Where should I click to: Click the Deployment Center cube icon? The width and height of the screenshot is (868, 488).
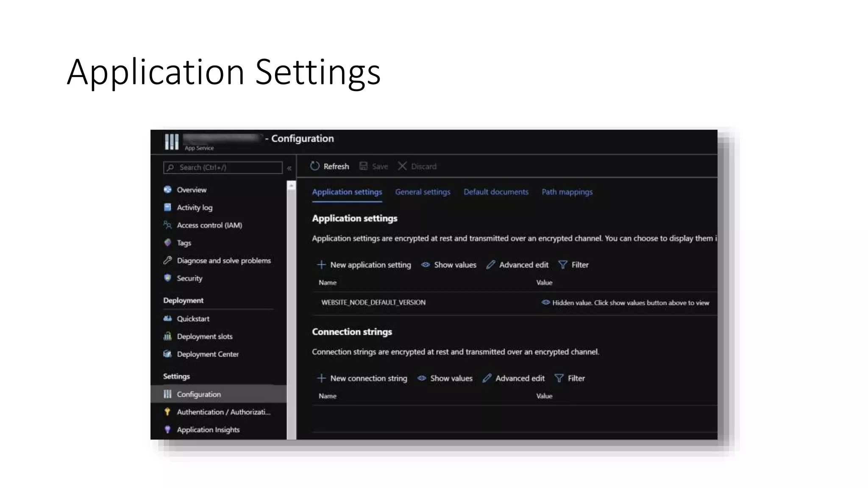[167, 354]
